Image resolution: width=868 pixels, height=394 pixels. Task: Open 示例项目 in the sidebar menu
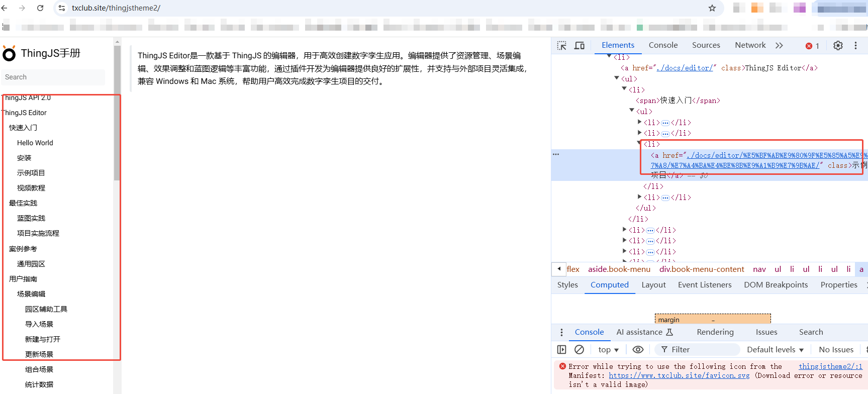31,173
